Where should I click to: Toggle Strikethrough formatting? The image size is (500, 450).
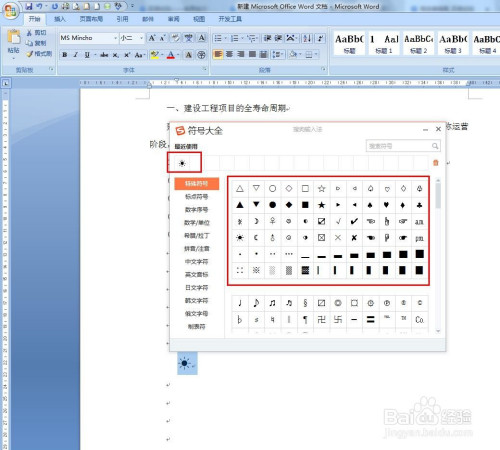(x=104, y=55)
